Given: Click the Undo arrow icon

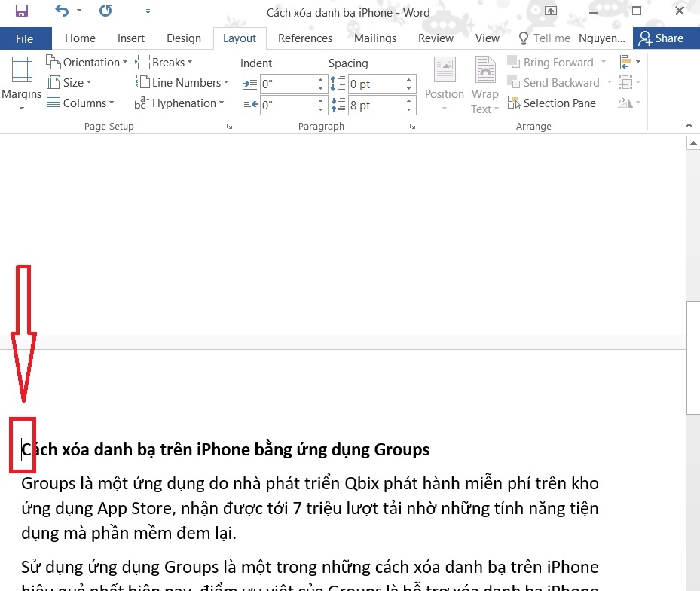Looking at the screenshot, I should click(x=62, y=11).
